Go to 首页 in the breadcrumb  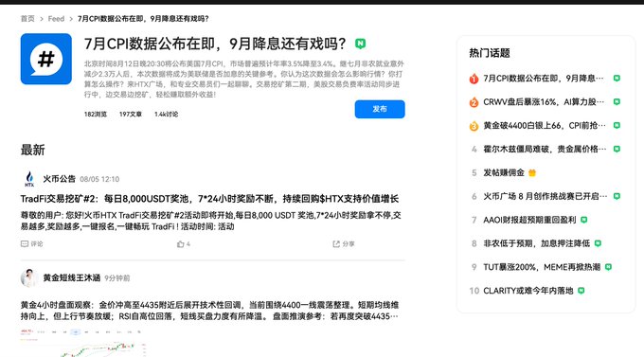pos(27,19)
